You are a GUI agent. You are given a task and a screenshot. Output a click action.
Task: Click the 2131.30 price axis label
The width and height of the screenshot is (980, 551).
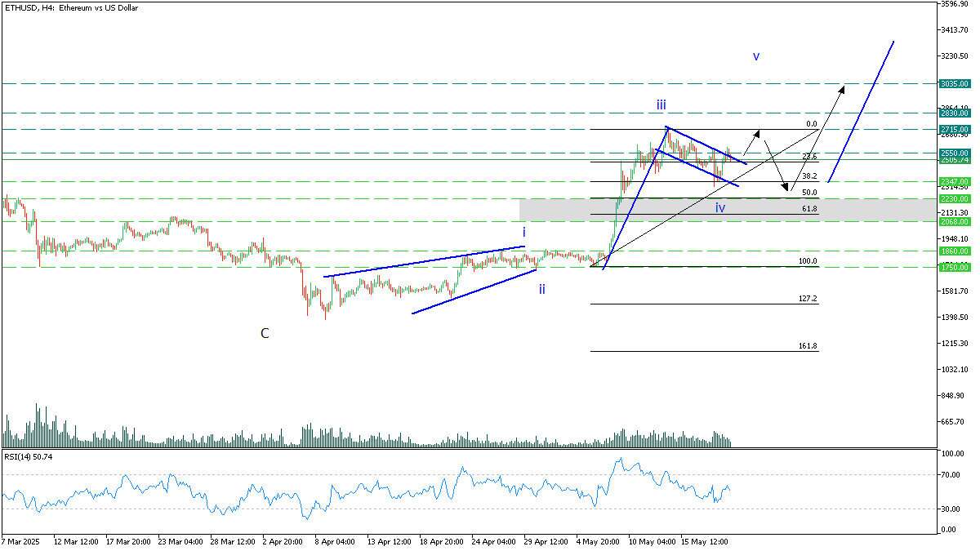955,212
